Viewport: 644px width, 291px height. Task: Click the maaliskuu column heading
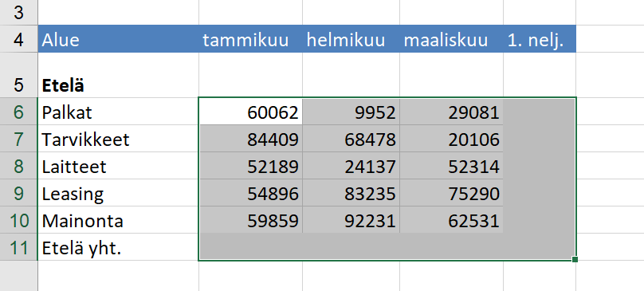click(451, 38)
